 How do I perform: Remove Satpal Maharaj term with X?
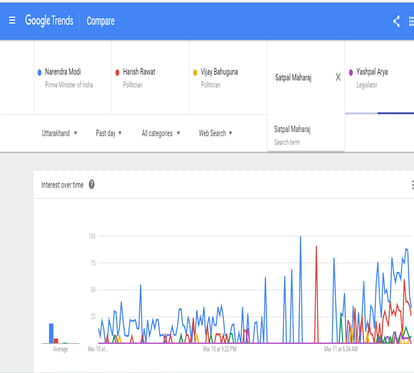coord(338,77)
